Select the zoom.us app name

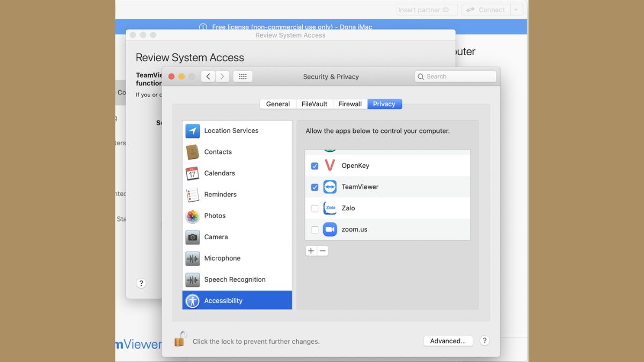[354, 230]
